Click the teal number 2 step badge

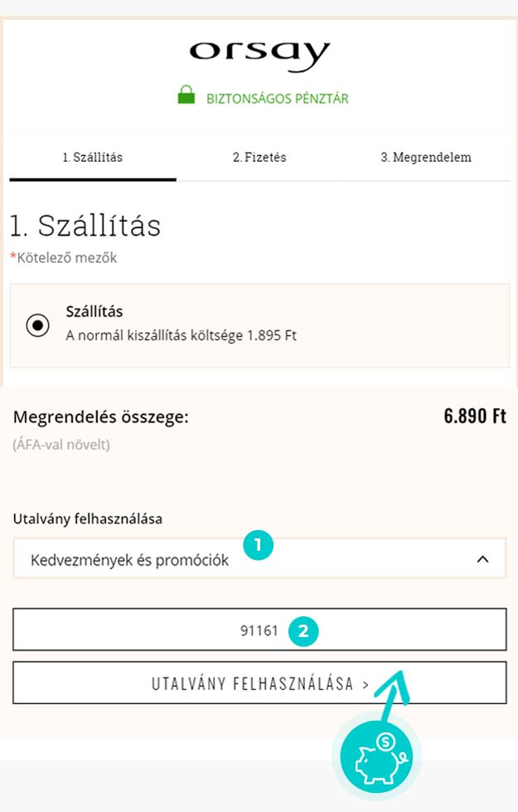pos(303,630)
